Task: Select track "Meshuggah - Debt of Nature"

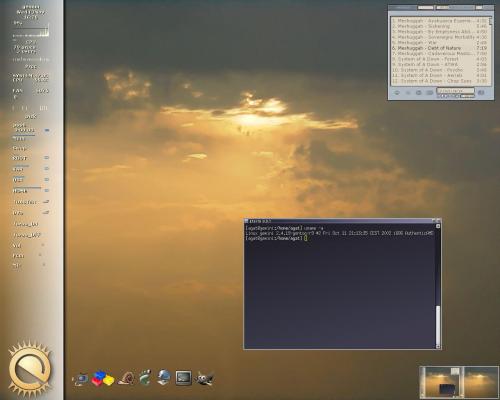Action: tap(439, 48)
